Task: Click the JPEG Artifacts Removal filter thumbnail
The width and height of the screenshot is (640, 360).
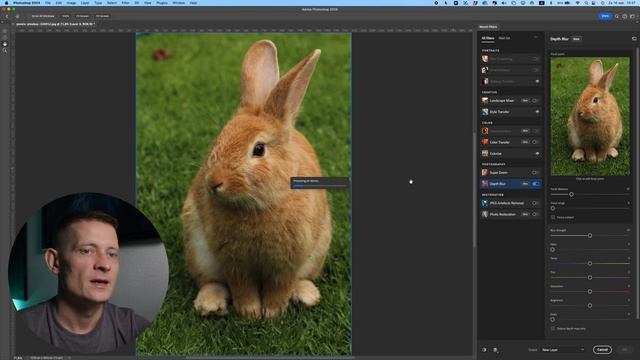Action: point(485,203)
